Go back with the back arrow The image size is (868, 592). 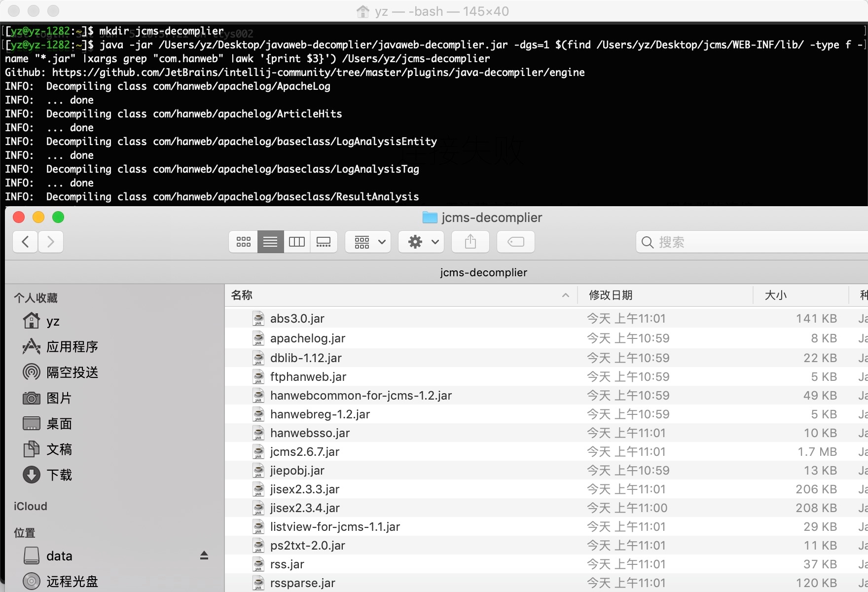click(x=26, y=242)
